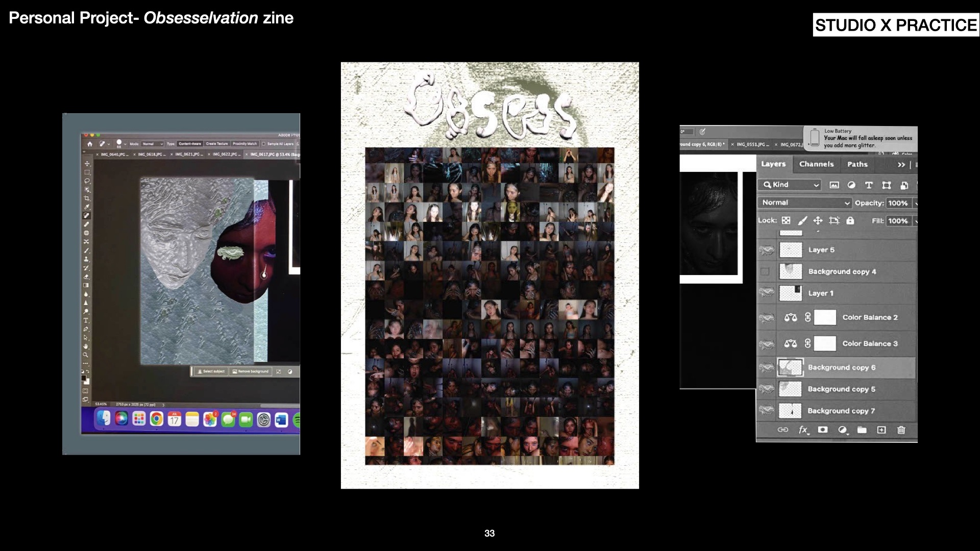The width and height of the screenshot is (980, 551).
Task: Create a new layer with plus icon
Action: (881, 430)
